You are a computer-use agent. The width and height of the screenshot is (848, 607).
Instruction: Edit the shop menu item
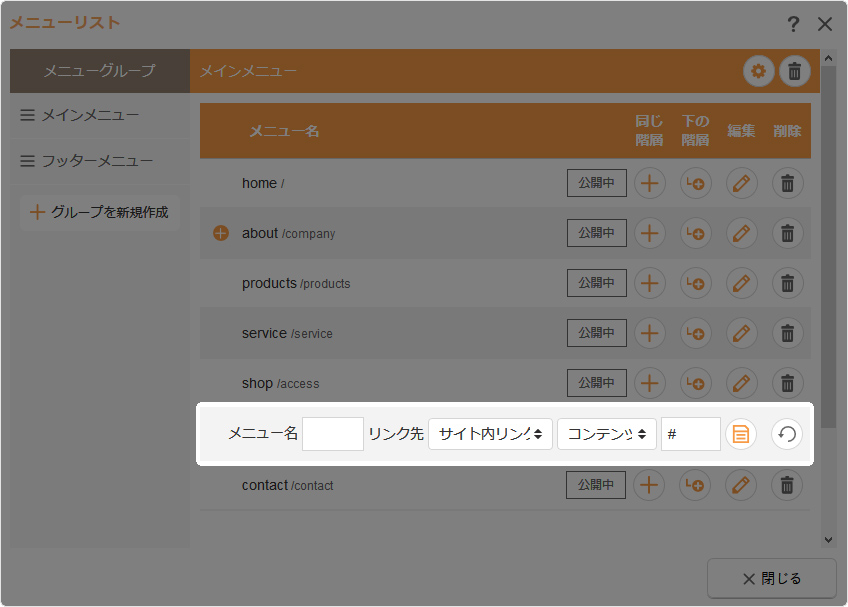(741, 383)
